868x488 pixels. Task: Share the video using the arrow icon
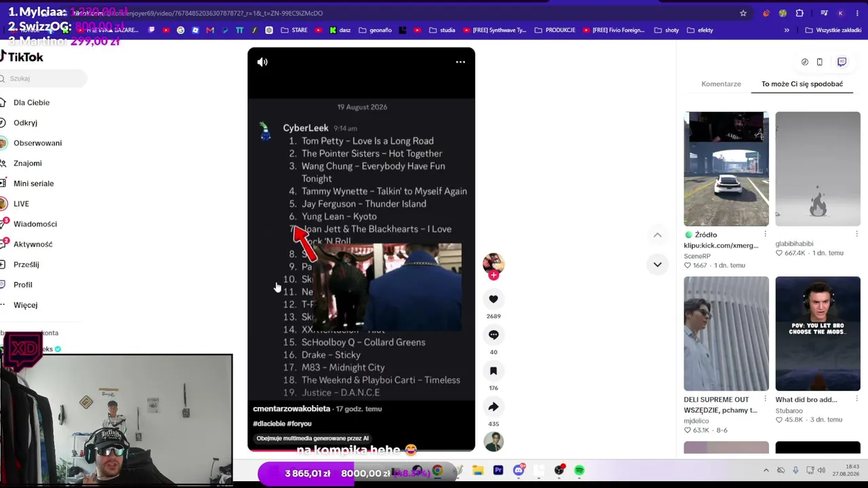coord(493,407)
